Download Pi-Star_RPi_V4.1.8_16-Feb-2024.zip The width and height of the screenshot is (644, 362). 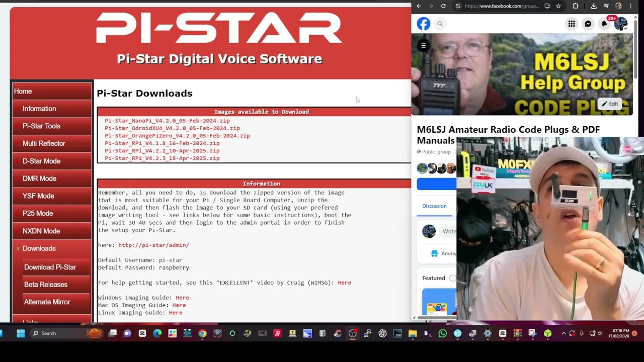162,143
